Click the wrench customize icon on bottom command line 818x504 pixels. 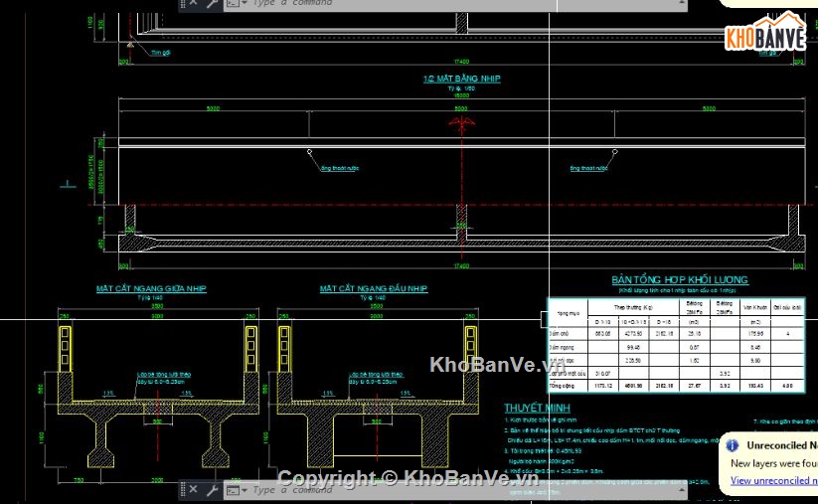pos(212,490)
